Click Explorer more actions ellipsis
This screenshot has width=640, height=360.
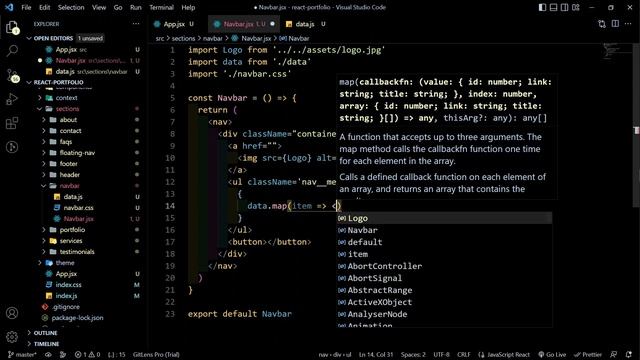(136, 24)
